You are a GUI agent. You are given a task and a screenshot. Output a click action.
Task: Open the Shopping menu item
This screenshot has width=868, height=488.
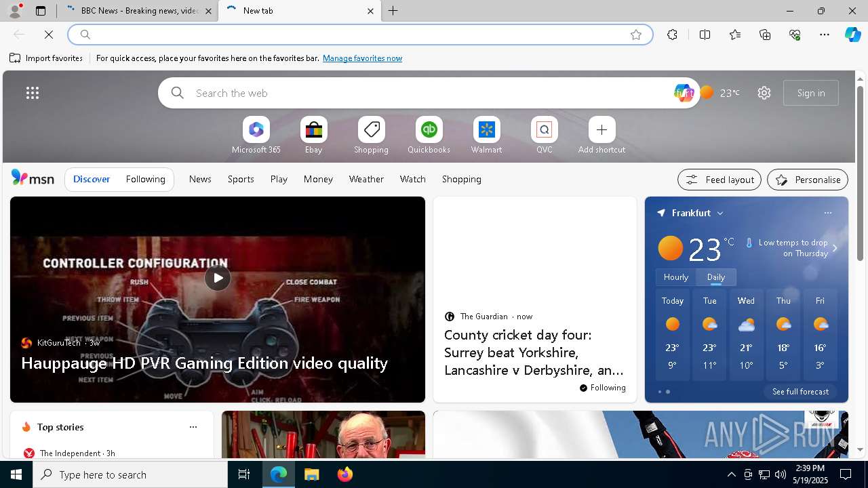coord(461,179)
